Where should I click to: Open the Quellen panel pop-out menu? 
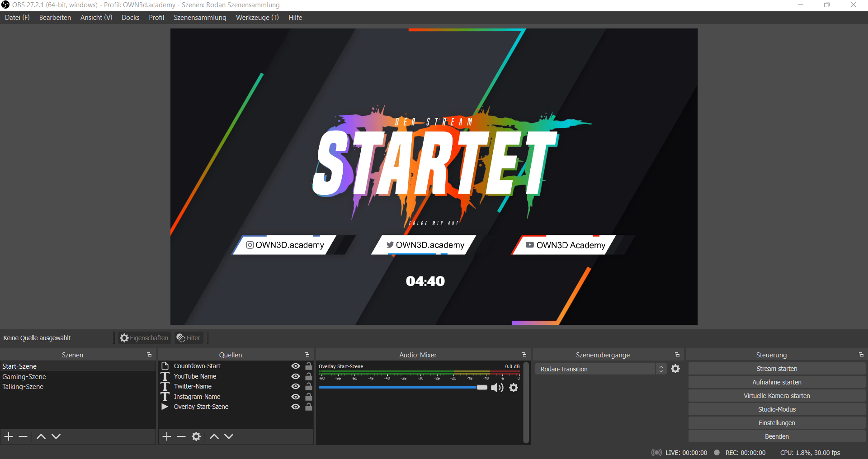coord(307,355)
